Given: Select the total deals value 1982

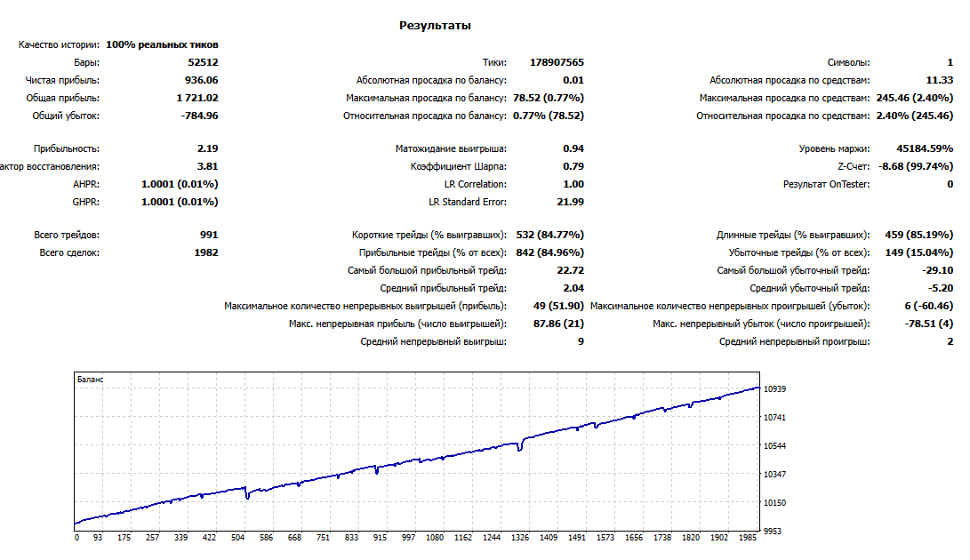Looking at the screenshot, I should point(205,252).
